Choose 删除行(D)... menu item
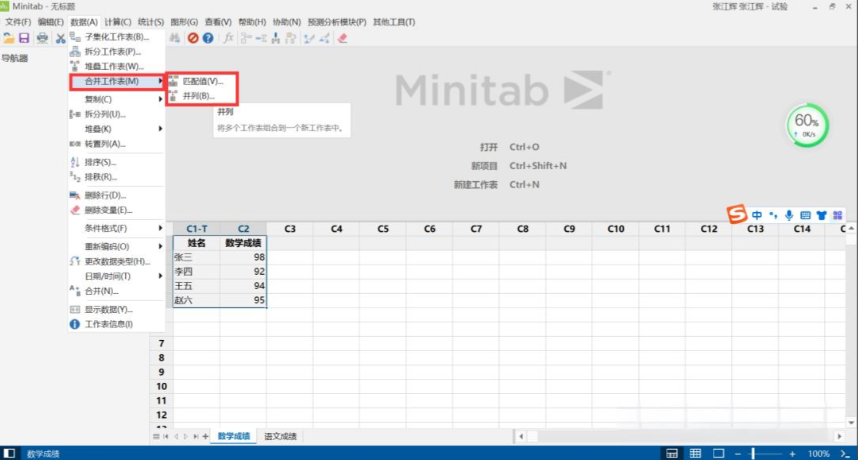This screenshot has width=858, height=460. (x=117, y=195)
